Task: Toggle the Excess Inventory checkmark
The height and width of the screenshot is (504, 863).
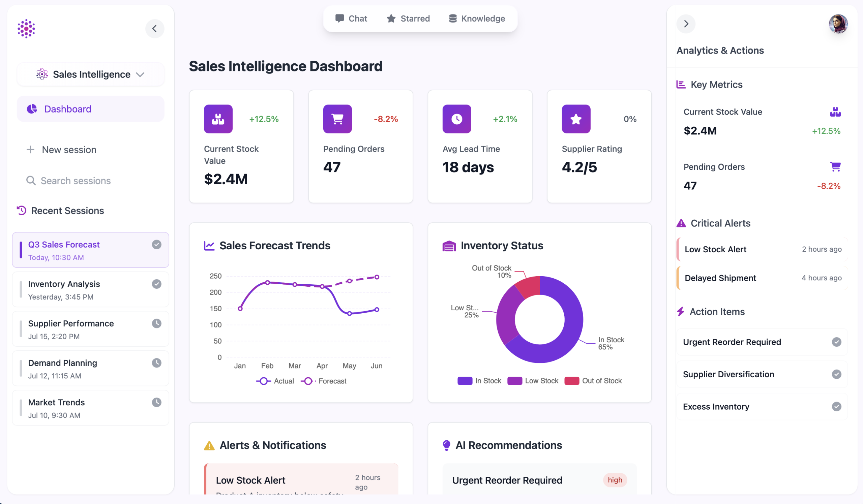Action: point(836,406)
